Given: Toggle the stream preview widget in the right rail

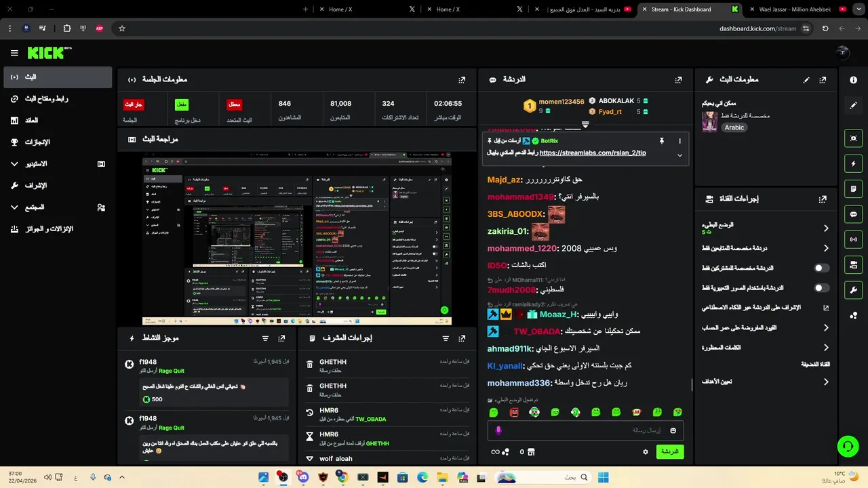Looking at the screenshot, I should click(853, 138).
